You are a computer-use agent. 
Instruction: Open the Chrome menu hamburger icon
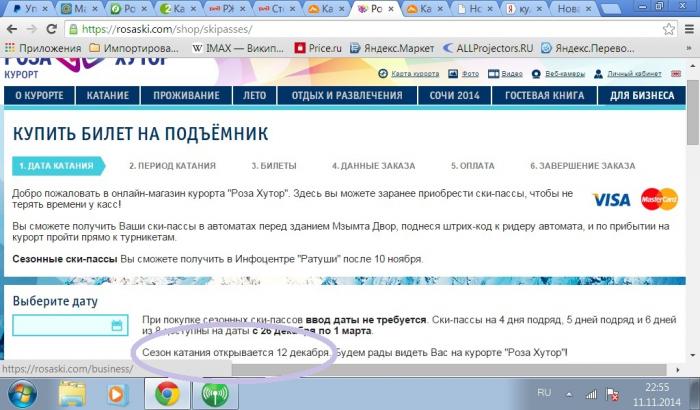click(x=689, y=29)
